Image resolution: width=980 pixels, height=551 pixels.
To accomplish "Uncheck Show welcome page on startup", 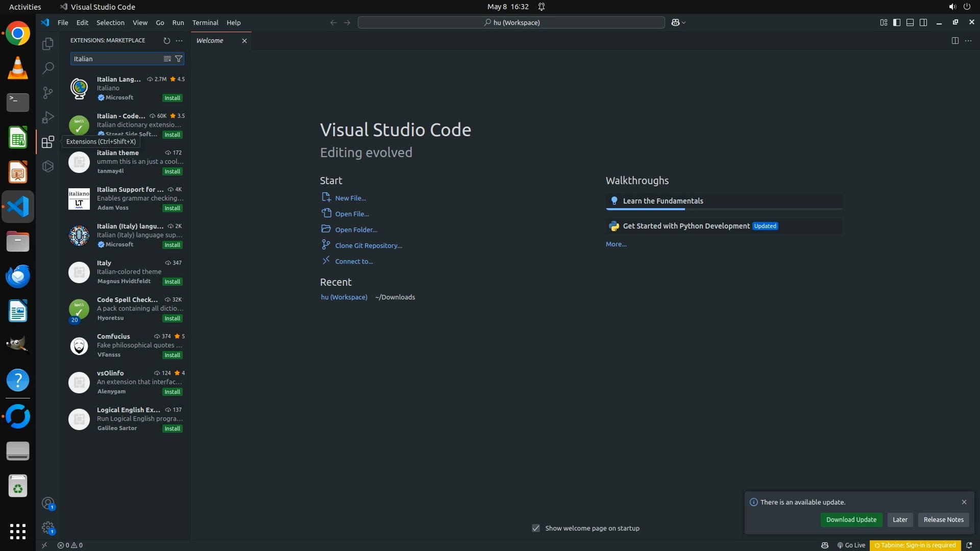I will (x=535, y=528).
